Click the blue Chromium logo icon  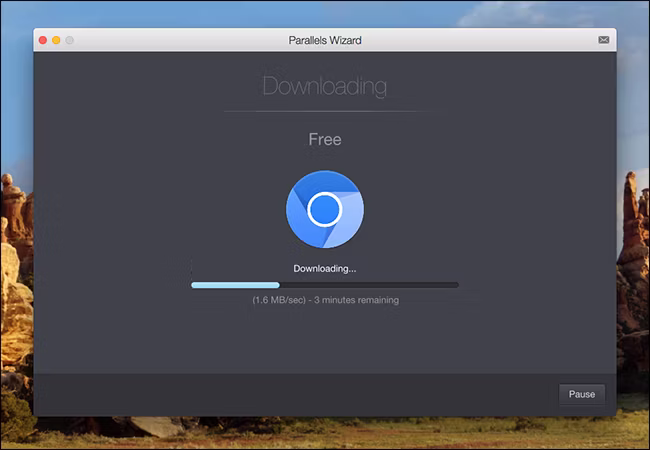pyautogui.click(x=325, y=209)
